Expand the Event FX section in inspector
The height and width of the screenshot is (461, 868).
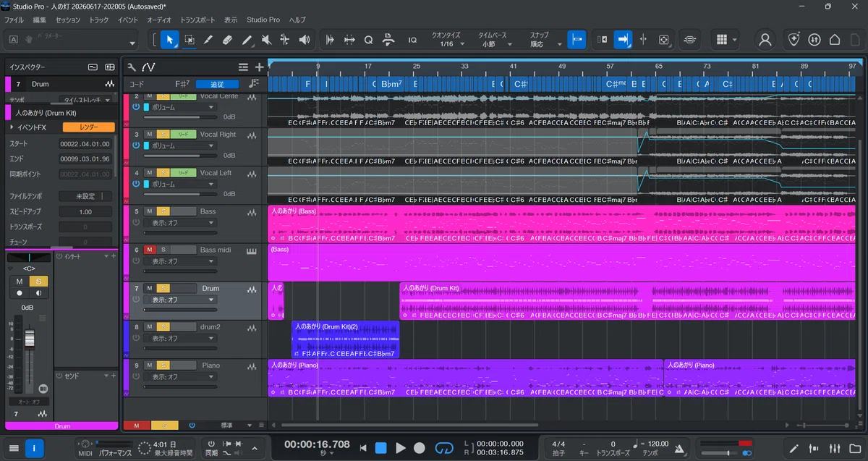[12, 127]
